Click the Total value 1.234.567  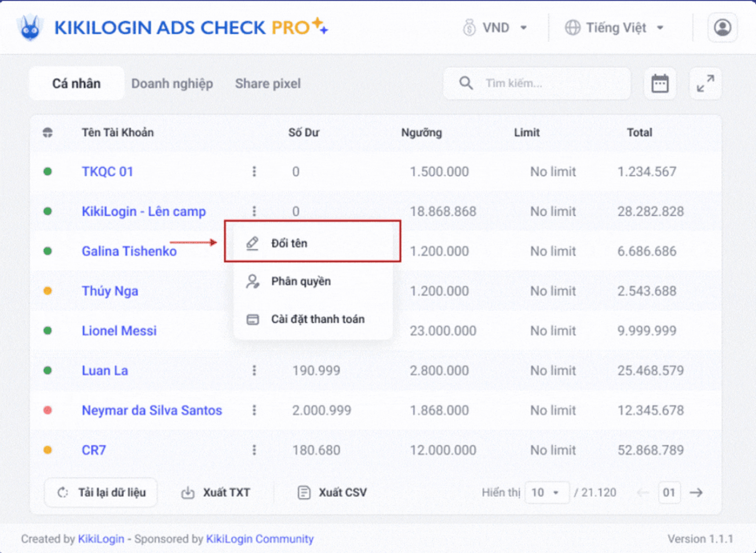click(647, 171)
